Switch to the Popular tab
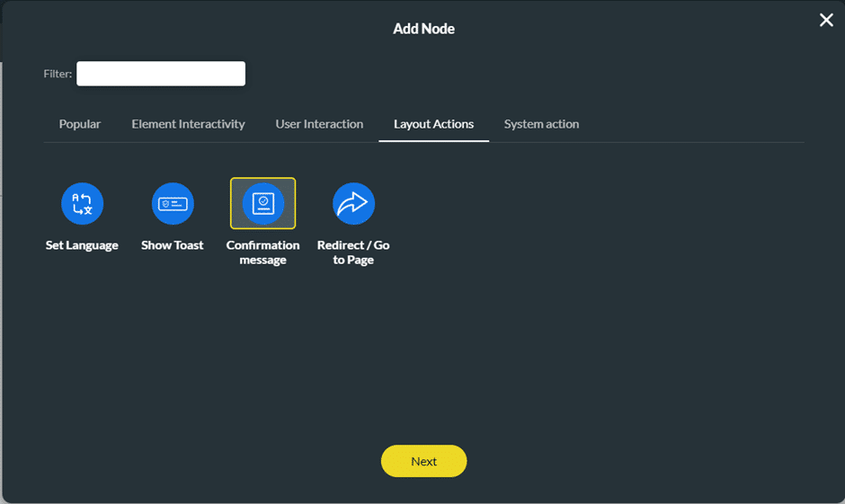845x504 pixels. click(x=80, y=124)
